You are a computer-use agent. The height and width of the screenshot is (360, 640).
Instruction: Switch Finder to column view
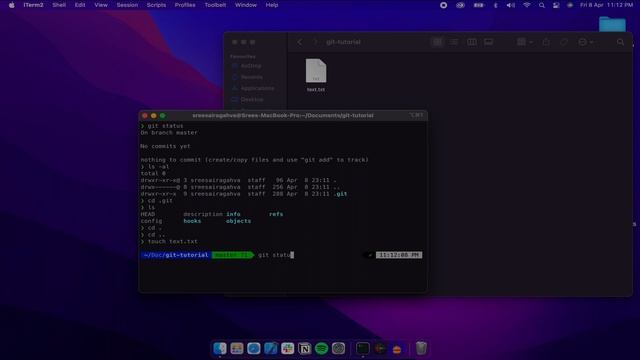[x=471, y=42]
